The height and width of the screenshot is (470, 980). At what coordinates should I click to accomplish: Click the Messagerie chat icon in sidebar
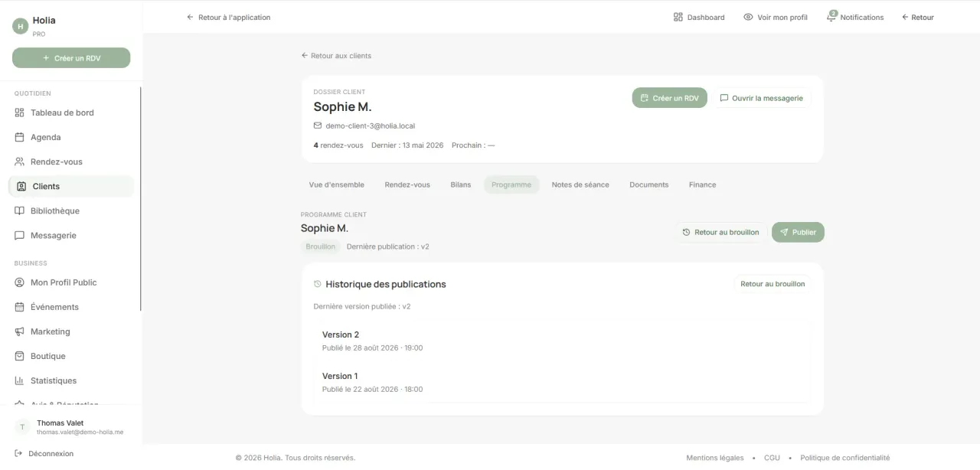pyautogui.click(x=20, y=235)
